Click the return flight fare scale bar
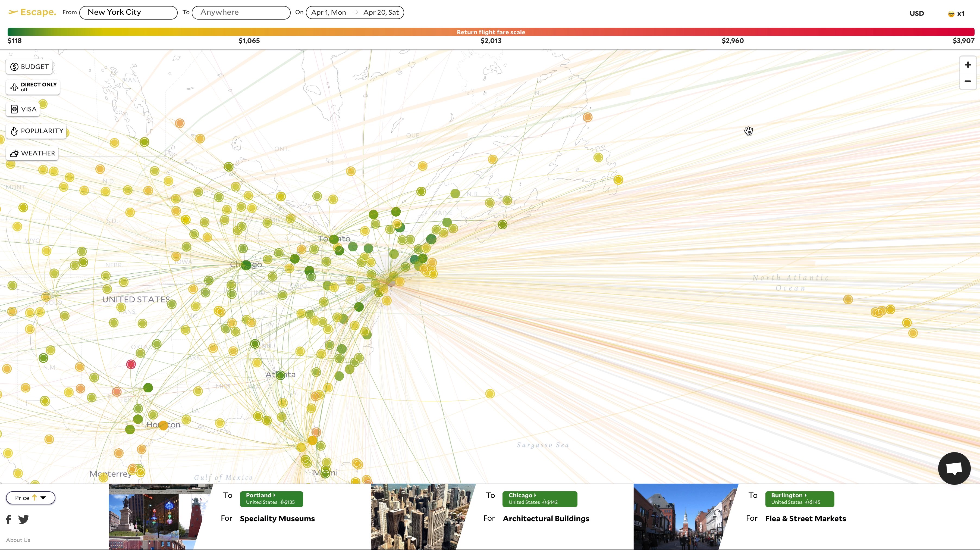 click(x=491, y=32)
